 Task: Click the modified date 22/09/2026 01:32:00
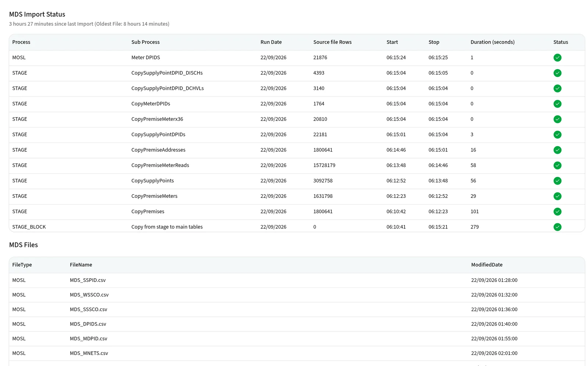pyautogui.click(x=494, y=295)
